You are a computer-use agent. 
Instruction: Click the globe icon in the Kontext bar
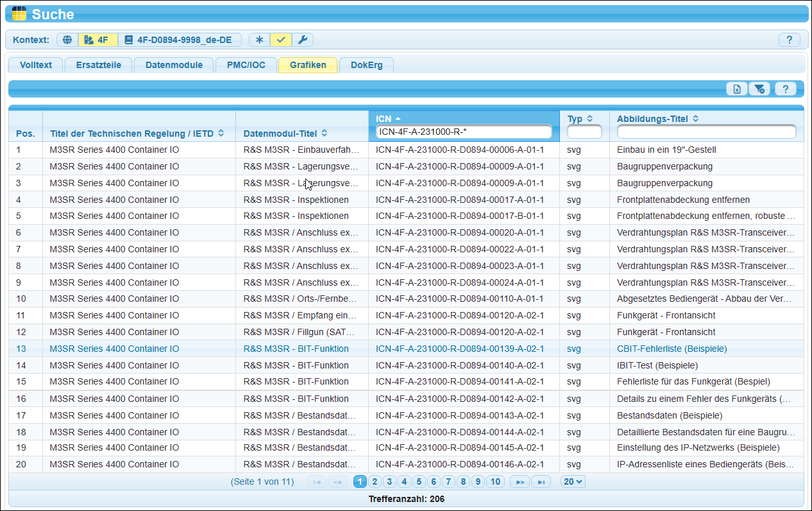(67, 40)
